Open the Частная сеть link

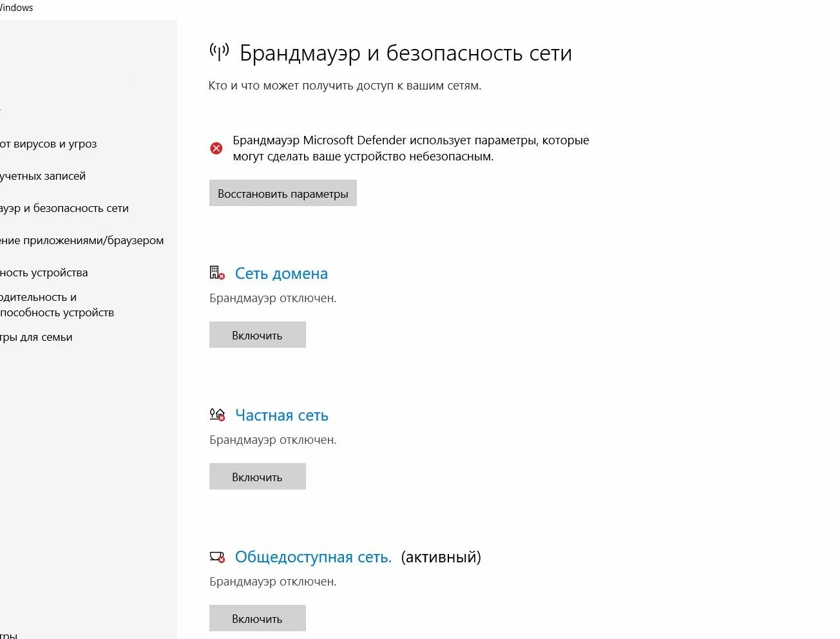click(x=282, y=415)
